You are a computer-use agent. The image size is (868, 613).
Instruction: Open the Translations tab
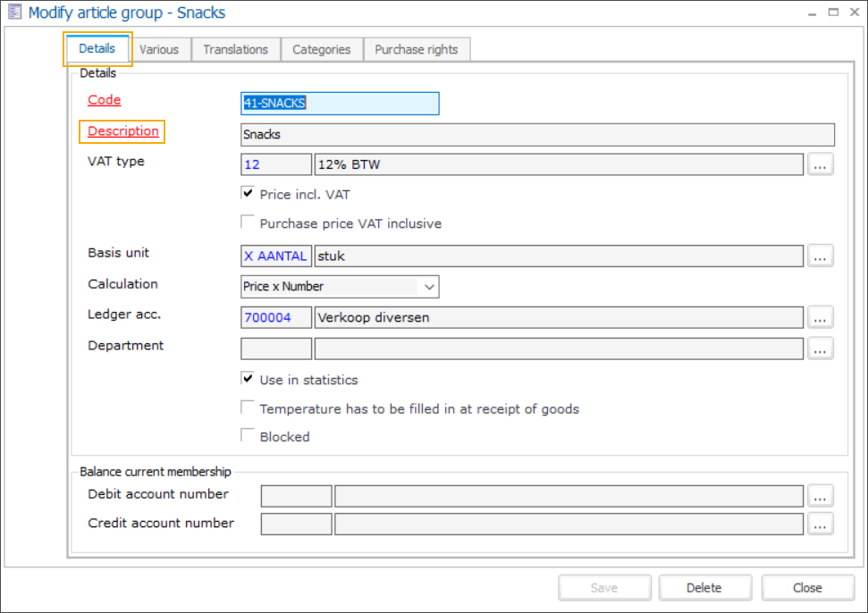pyautogui.click(x=235, y=50)
